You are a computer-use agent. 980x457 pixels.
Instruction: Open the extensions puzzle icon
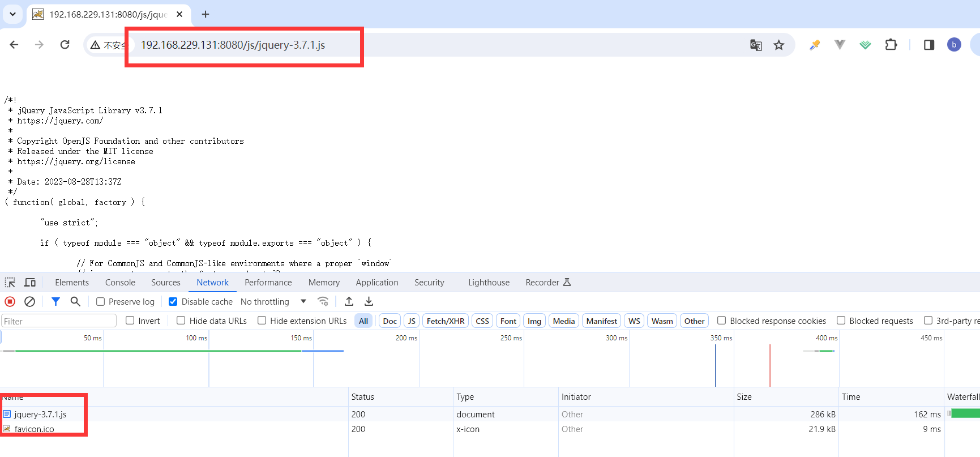(891, 45)
